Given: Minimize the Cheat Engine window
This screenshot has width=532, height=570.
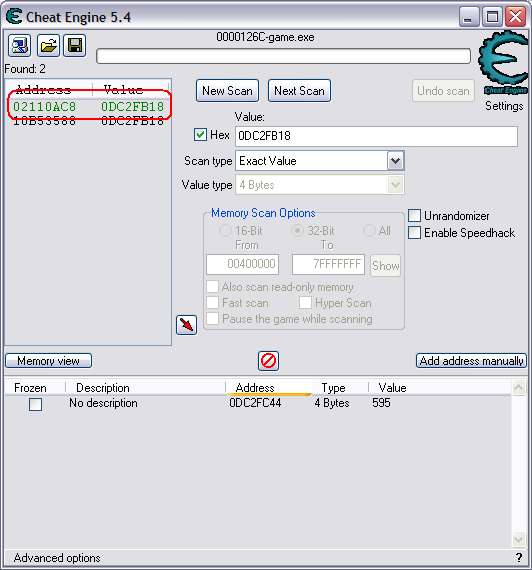Looking at the screenshot, I should (x=469, y=16).
